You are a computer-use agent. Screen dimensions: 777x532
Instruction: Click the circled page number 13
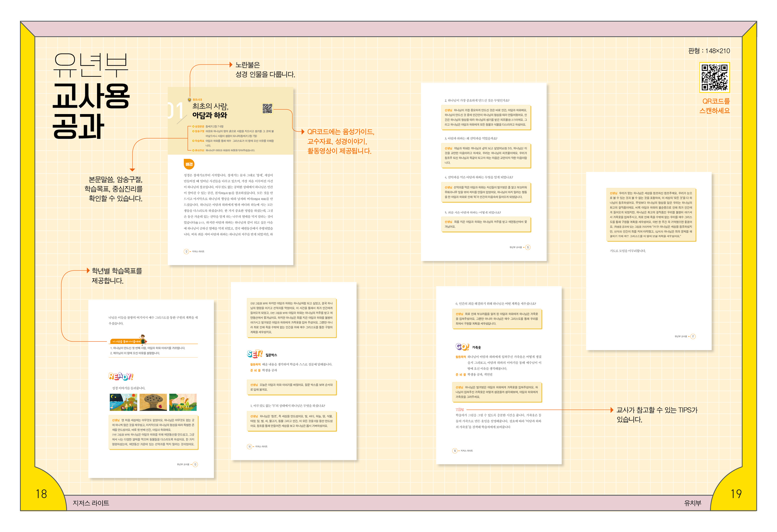195,464
